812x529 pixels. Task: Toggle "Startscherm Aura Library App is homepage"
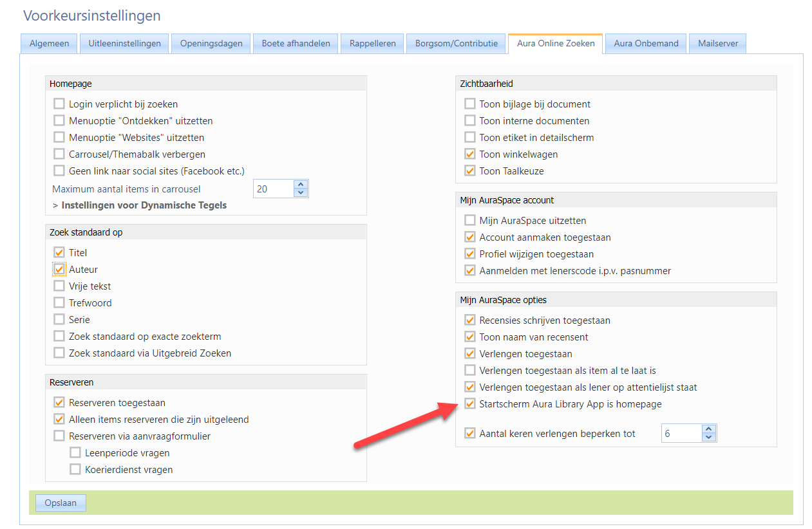click(470, 404)
